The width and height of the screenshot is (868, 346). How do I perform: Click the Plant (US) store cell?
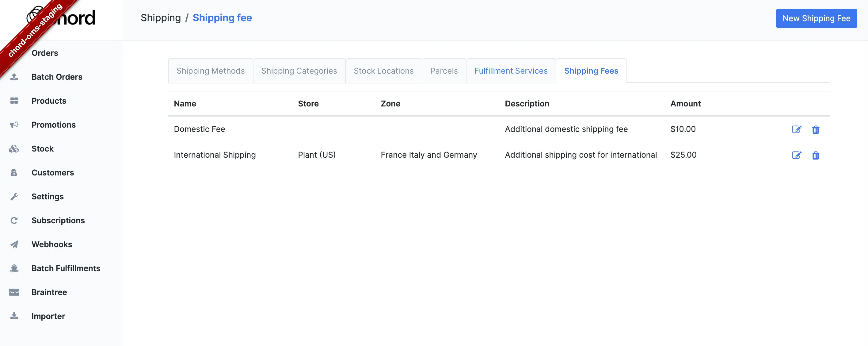pos(317,155)
